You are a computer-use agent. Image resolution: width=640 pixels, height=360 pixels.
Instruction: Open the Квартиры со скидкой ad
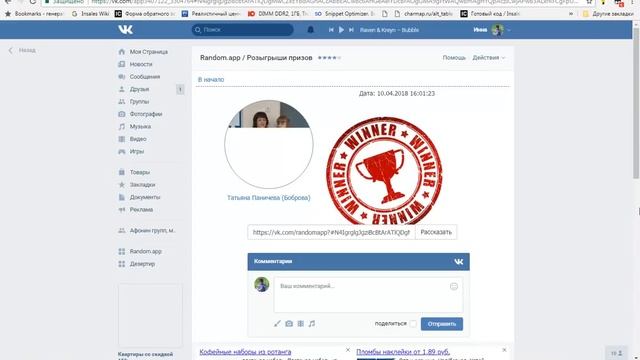point(145,354)
